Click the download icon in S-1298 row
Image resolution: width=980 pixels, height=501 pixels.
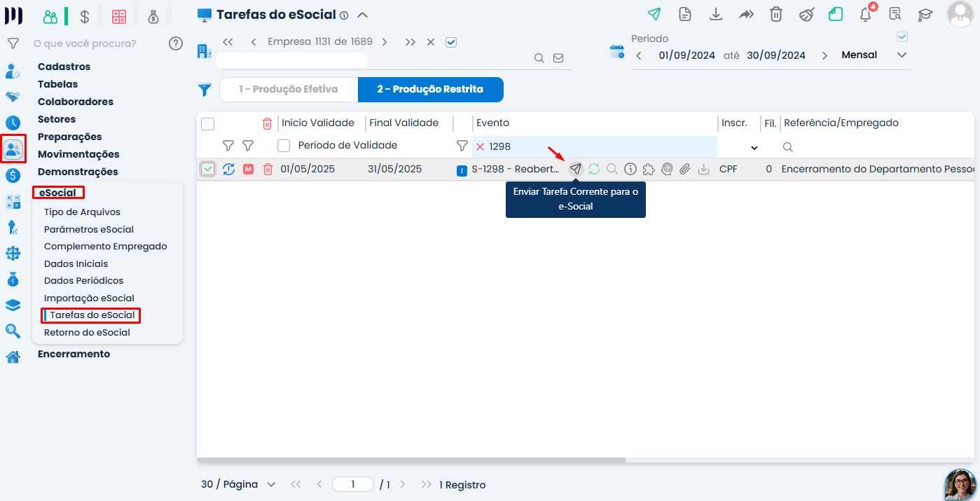(703, 169)
